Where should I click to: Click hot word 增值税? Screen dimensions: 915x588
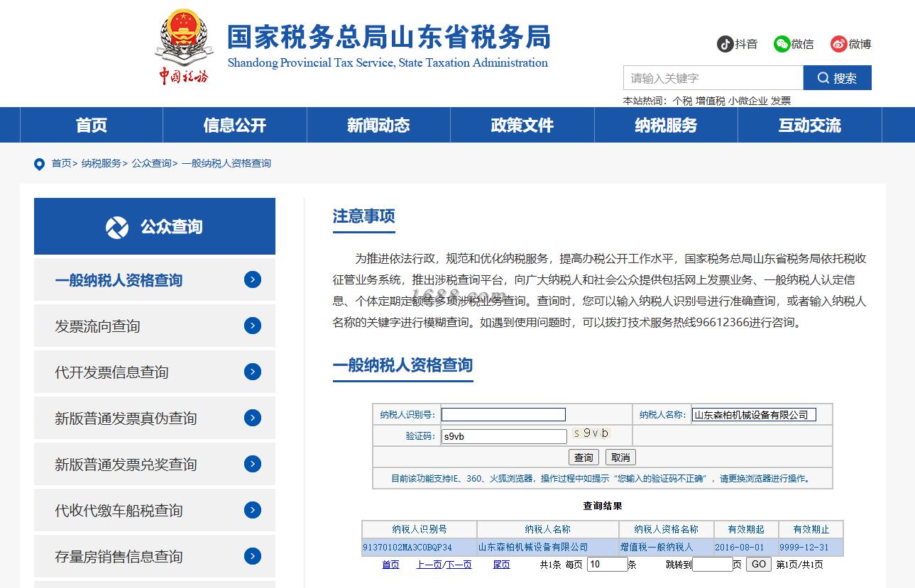710,101
